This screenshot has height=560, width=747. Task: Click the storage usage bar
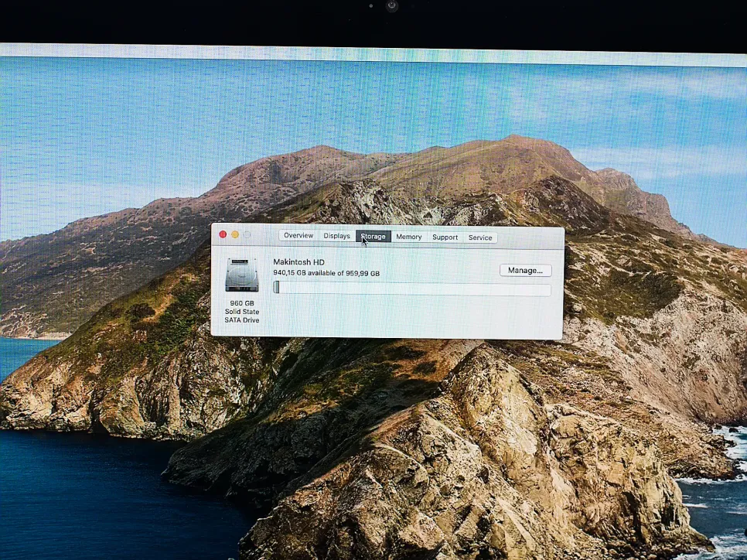413,289
